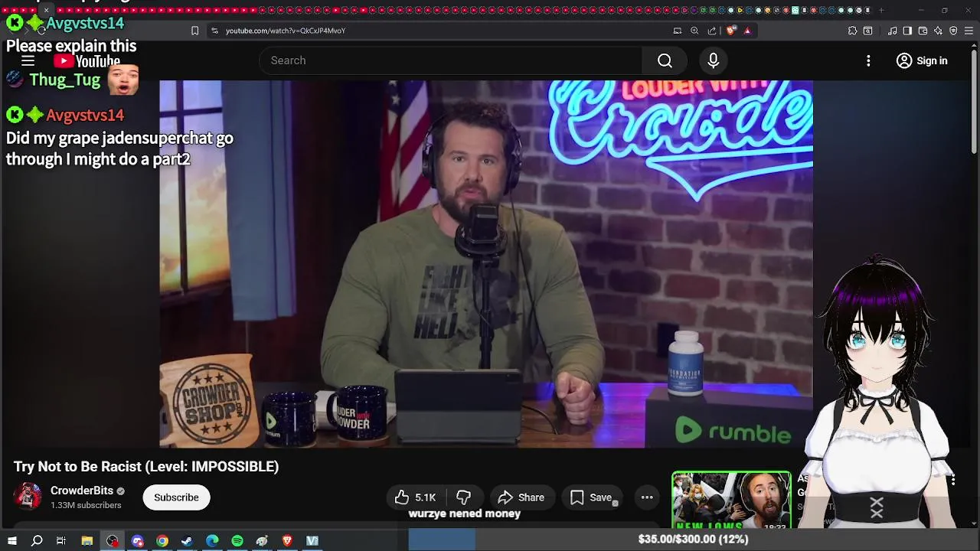Open Spotify from taskbar
The height and width of the screenshot is (551, 980).
237,541
